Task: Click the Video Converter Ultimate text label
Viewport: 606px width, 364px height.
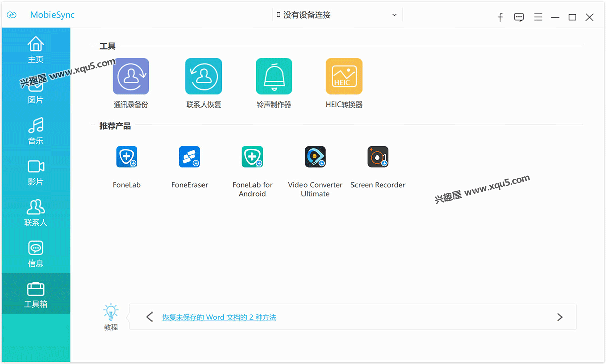Action: pyautogui.click(x=315, y=189)
